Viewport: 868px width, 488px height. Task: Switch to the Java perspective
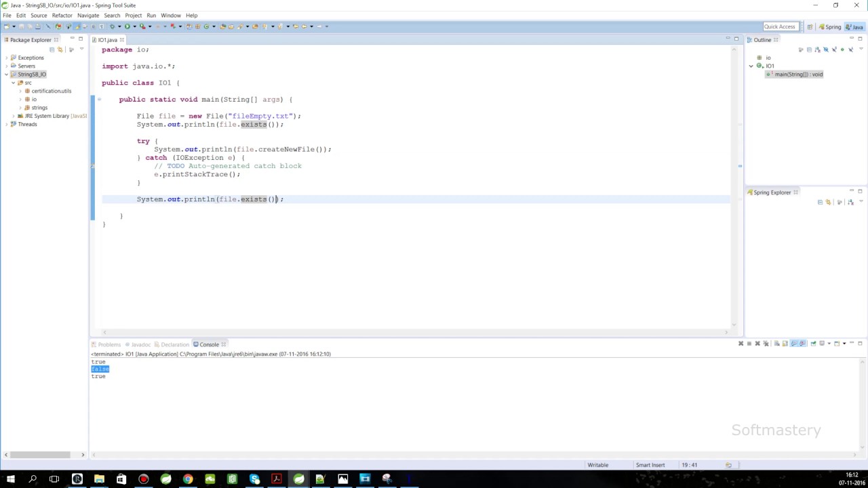[x=854, y=26]
